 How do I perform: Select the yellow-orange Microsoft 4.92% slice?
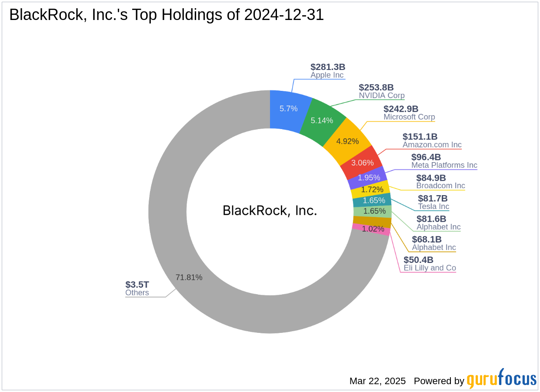click(x=347, y=141)
